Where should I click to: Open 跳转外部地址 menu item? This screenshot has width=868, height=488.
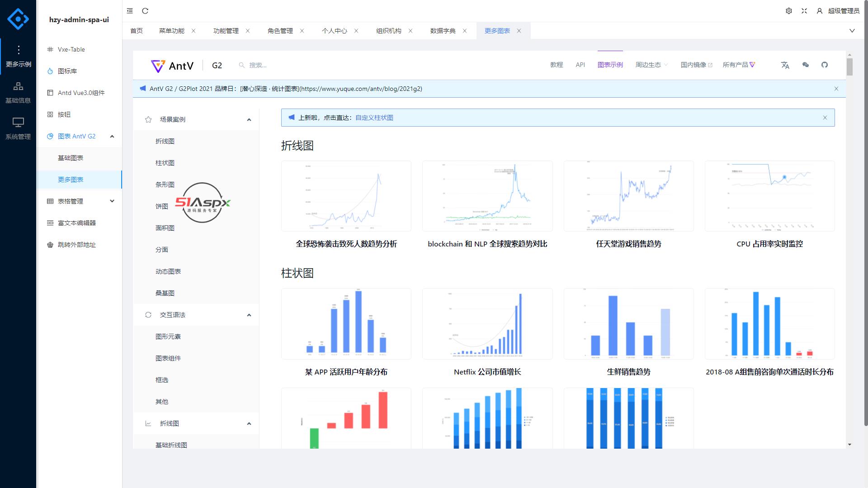(x=79, y=245)
